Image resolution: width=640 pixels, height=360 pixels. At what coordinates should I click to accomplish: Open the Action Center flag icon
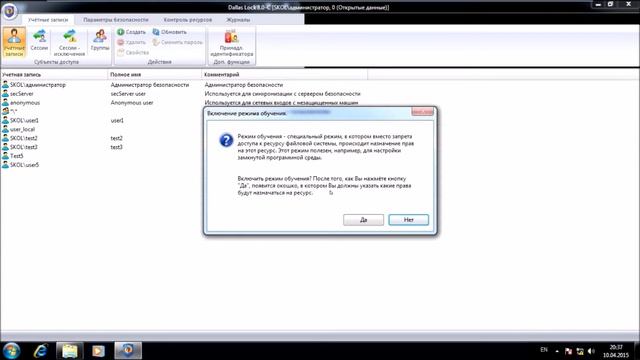click(x=568, y=351)
